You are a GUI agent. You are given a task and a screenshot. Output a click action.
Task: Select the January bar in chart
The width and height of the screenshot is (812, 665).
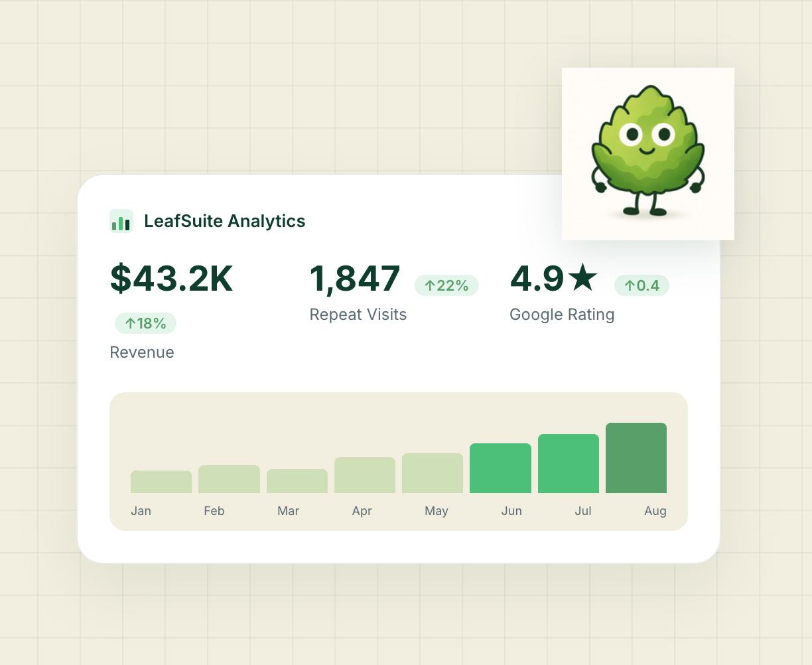pos(161,482)
